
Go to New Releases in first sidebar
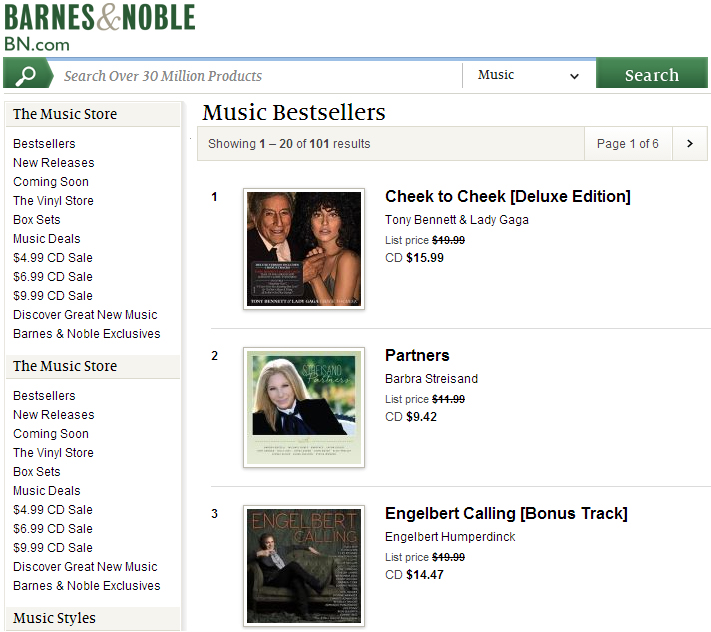pyautogui.click(x=54, y=163)
